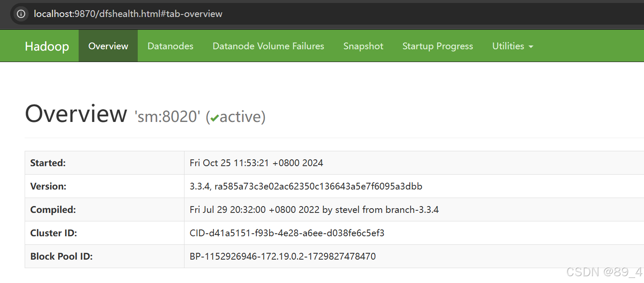Viewport: 644px width, 283px height.
Task: Click the Cluster ID: row label
Action: pos(54,233)
